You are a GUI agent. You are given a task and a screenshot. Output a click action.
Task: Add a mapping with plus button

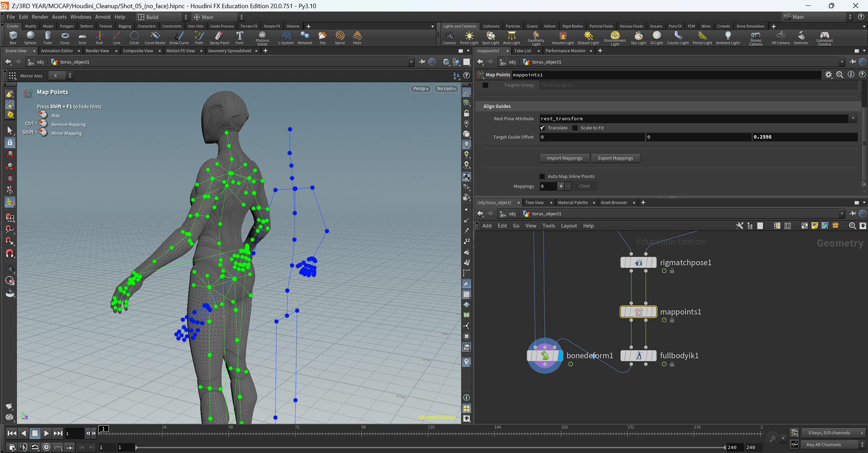561,186
